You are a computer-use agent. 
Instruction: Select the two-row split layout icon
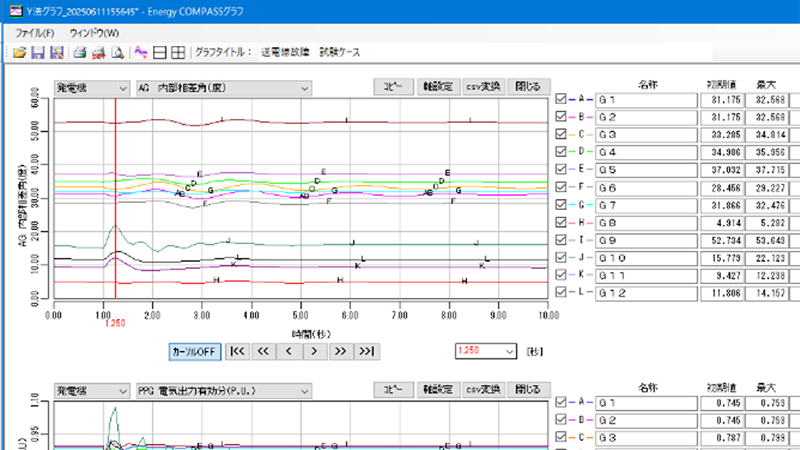[160, 52]
